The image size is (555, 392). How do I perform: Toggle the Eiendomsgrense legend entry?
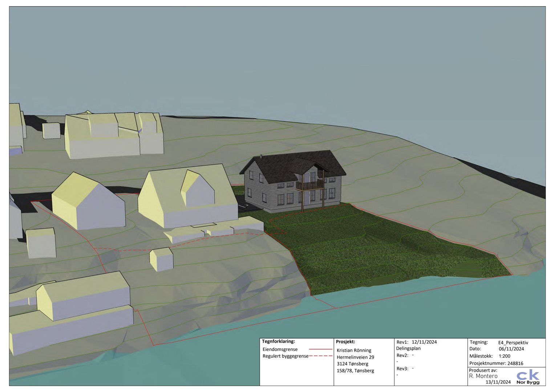(x=280, y=349)
